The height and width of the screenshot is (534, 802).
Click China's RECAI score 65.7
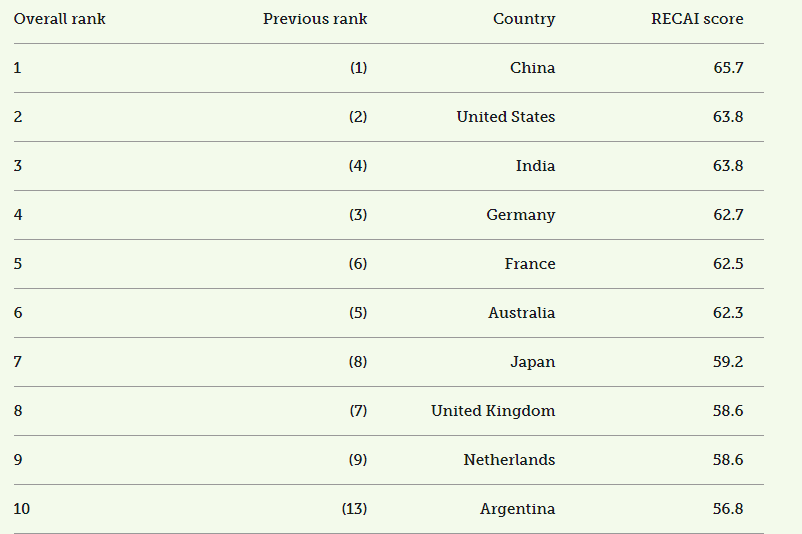pyautogui.click(x=728, y=68)
